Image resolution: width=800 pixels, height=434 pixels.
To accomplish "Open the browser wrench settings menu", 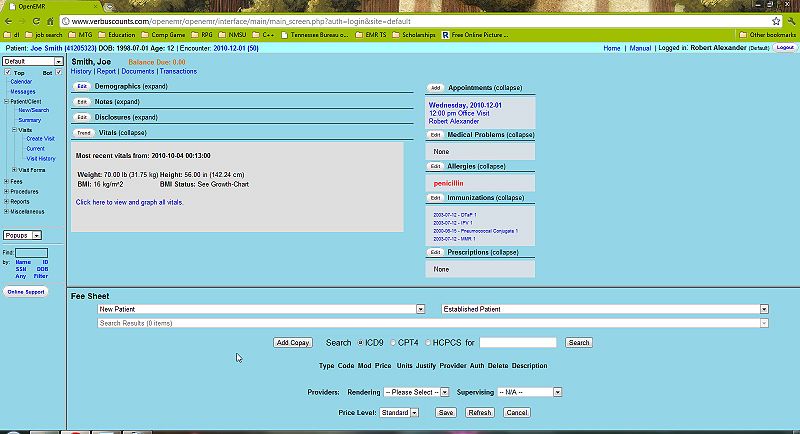I will point(791,21).
